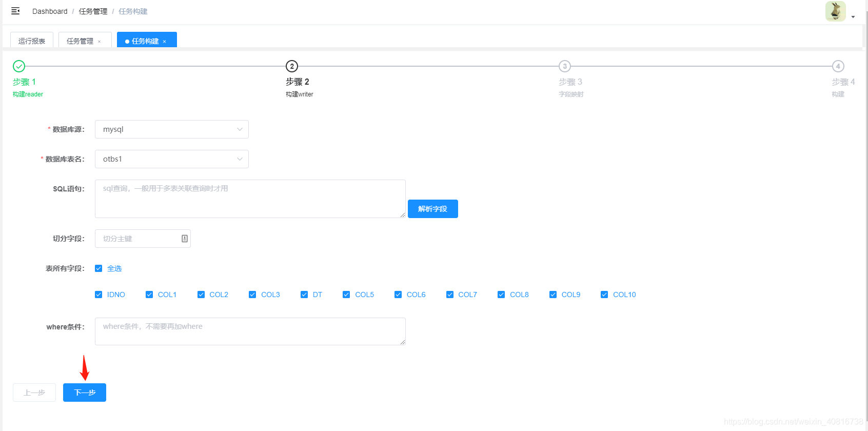The image size is (868, 431).
Task: Click the step 4 circle icon
Action: click(x=838, y=66)
